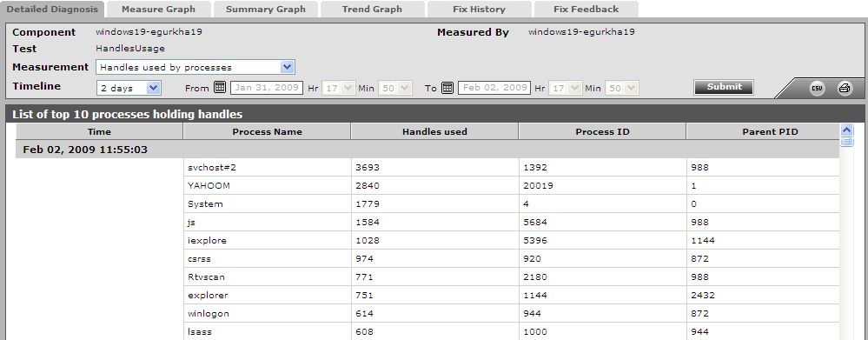Export results with the CSV icon
Viewport: 868px width, 340px height.
pyautogui.click(x=817, y=88)
